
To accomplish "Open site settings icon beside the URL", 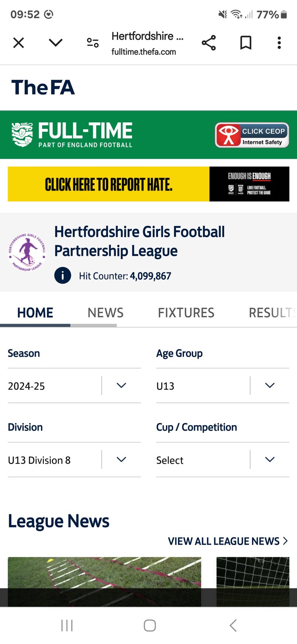I will tap(93, 43).
